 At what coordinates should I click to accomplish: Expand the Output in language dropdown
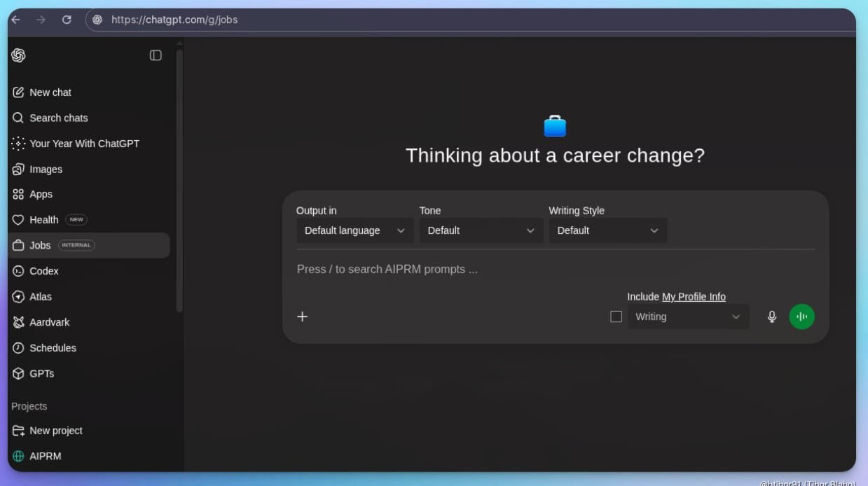click(354, 230)
